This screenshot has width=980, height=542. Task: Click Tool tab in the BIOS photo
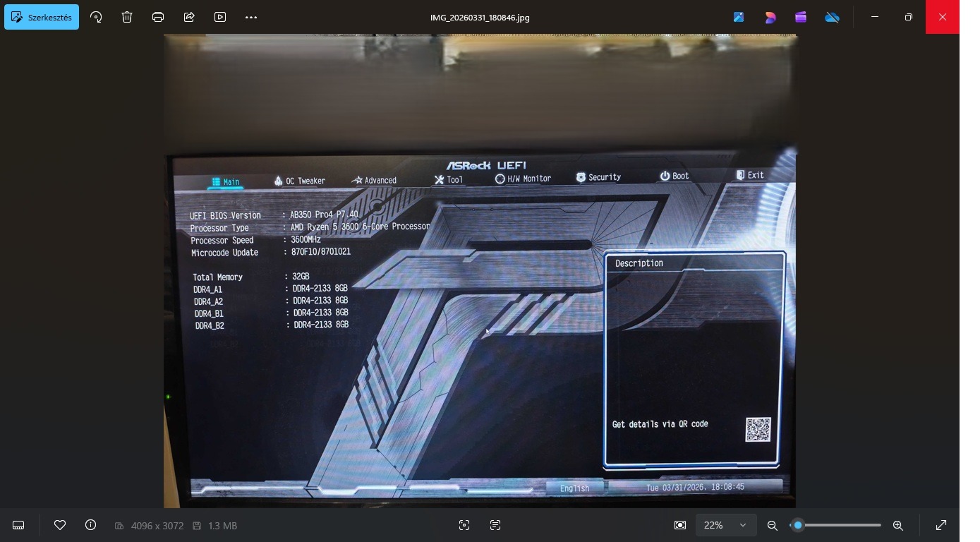tap(449, 180)
